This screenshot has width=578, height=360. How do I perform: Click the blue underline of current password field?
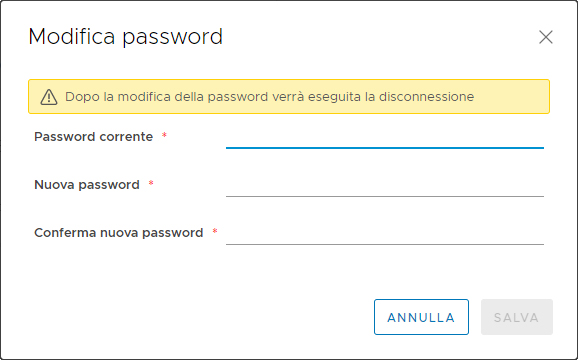[385, 148]
